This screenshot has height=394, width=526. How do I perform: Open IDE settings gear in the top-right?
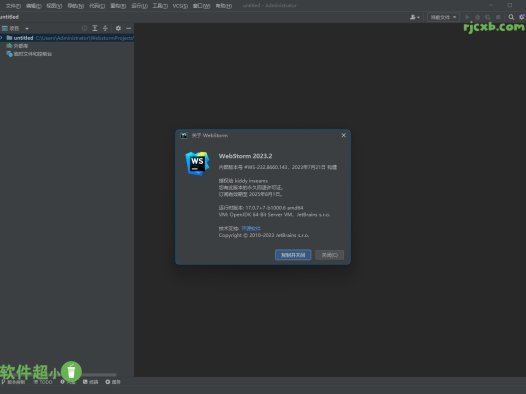click(x=522, y=17)
